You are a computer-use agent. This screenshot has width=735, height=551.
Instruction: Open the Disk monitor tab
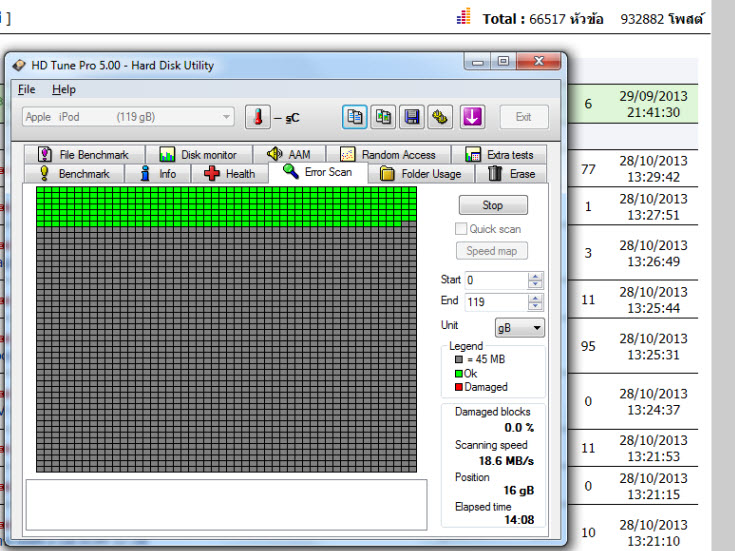198,155
